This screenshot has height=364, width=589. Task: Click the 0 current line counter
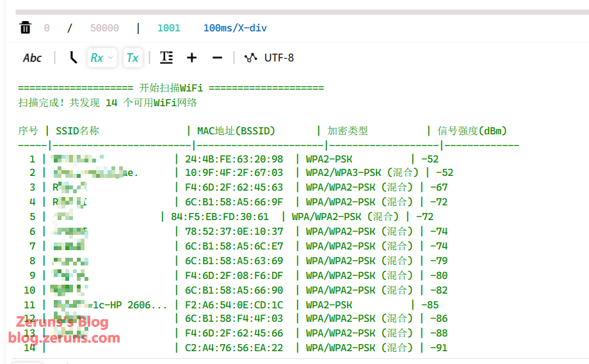click(47, 28)
